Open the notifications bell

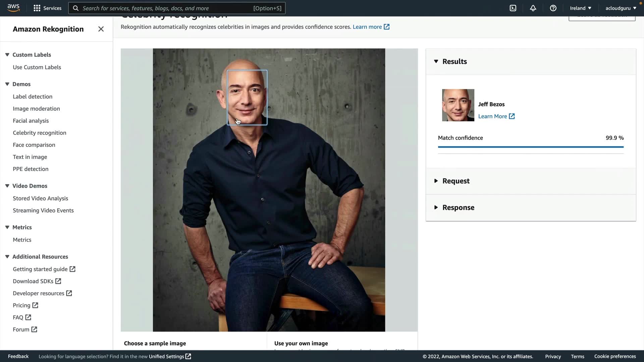point(533,8)
